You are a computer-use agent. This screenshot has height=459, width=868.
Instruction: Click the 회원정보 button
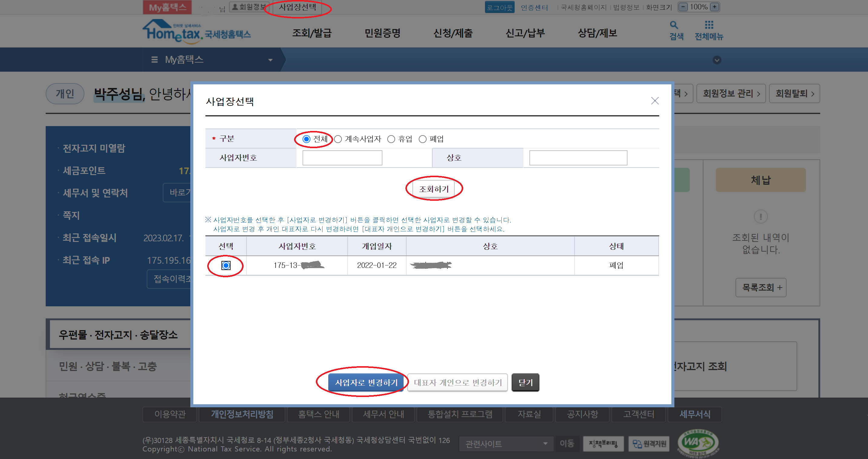tap(249, 7)
